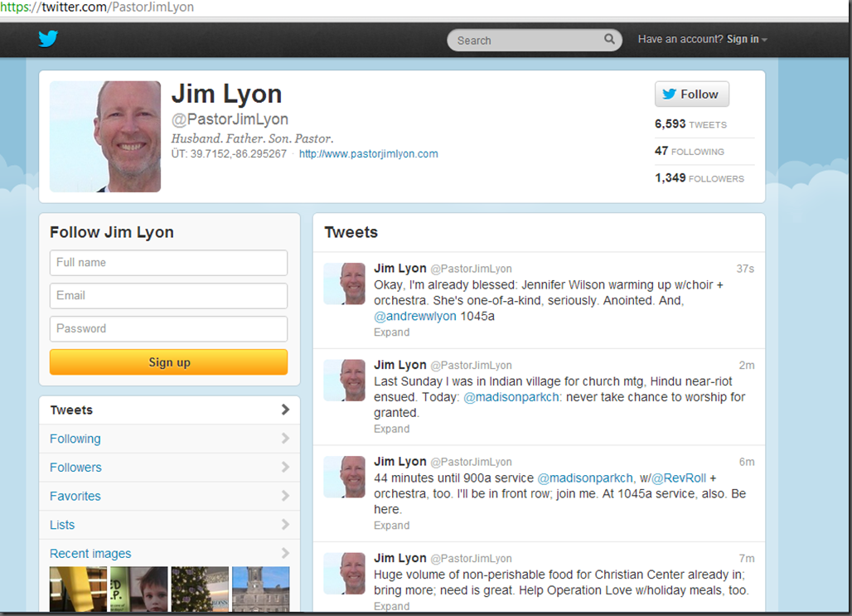Click the Husband. Father. Son. Pastor. bio
The image size is (852, 616).
click(x=252, y=138)
